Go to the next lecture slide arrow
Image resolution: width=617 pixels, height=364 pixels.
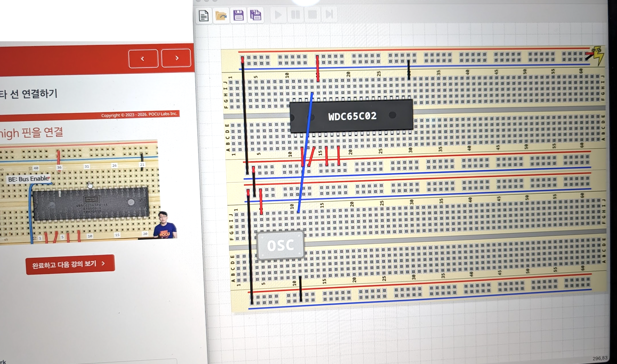pos(176,58)
